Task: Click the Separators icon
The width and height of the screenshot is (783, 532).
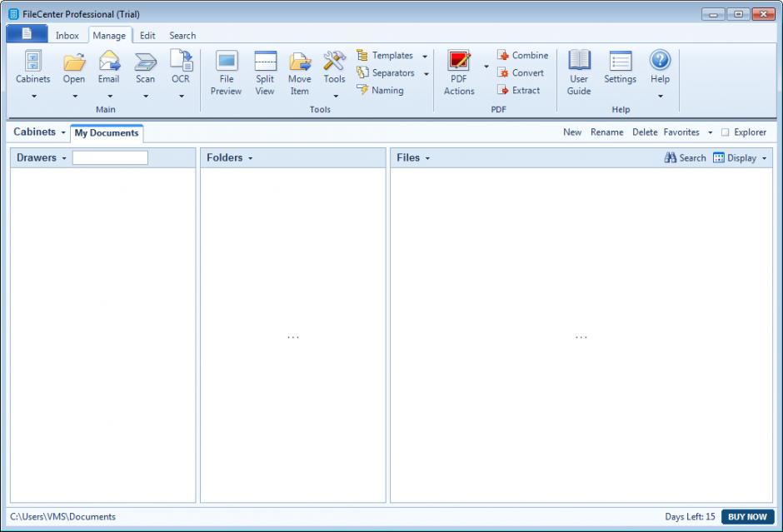Action: tap(362, 72)
